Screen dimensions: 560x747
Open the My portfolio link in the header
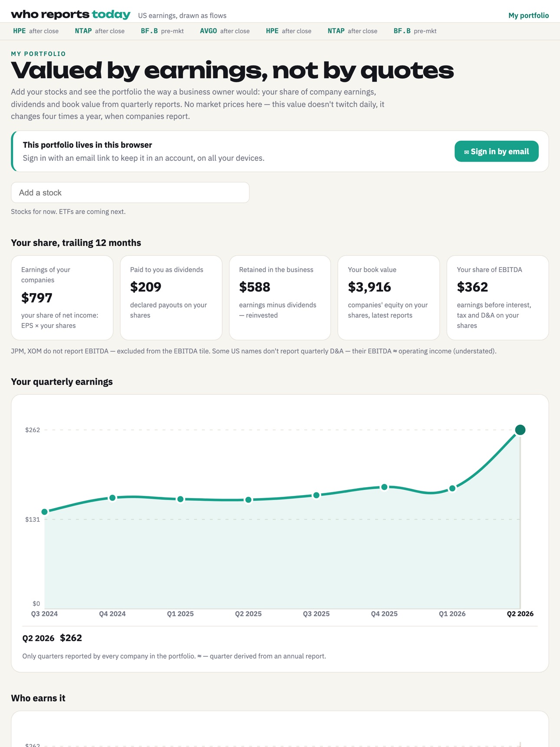[x=528, y=16]
